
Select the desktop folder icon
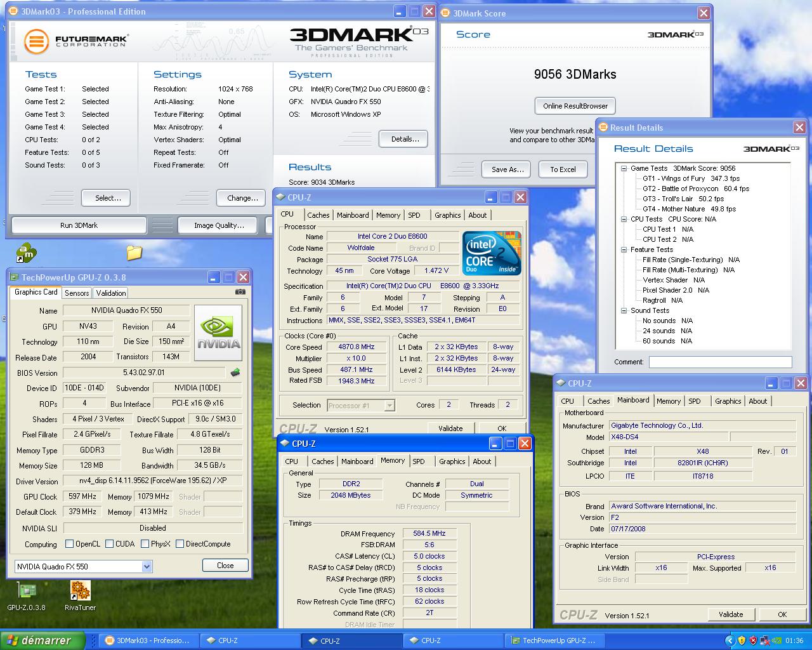(134, 253)
